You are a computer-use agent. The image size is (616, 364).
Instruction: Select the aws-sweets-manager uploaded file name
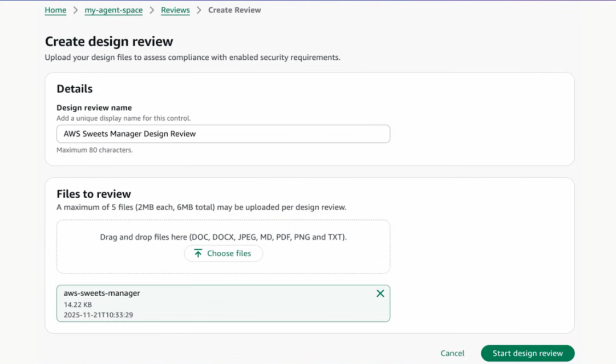tap(102, 293)
